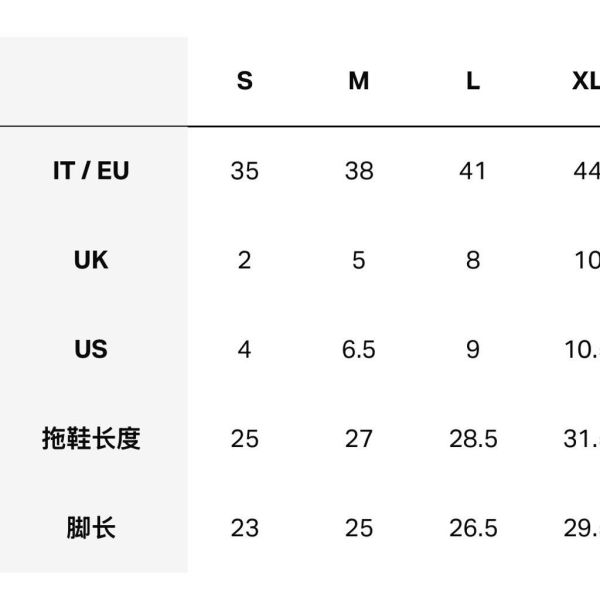This screenshot has height=600, width=600.
Task: Select the S size column header
Action: tap(245, 81)
